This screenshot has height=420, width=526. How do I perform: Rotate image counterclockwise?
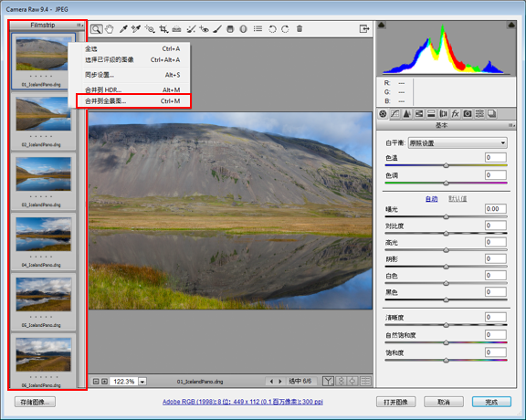point(272,29)
